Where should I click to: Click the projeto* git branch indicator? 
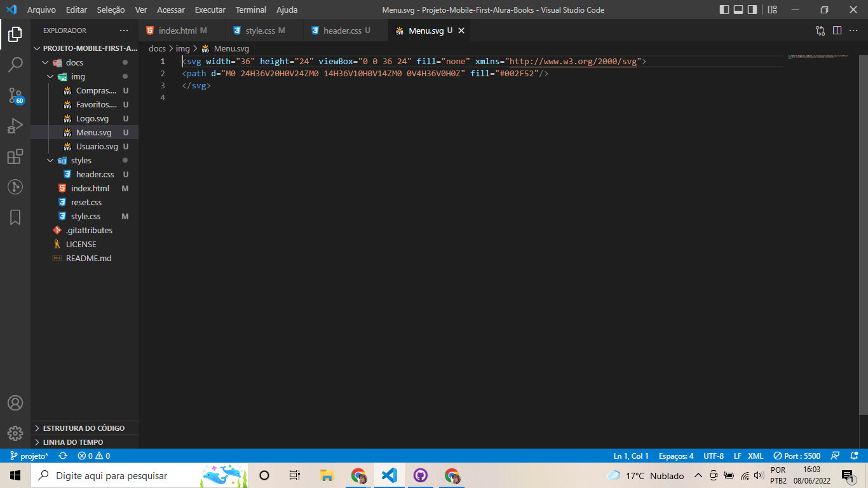pos(29,456)
